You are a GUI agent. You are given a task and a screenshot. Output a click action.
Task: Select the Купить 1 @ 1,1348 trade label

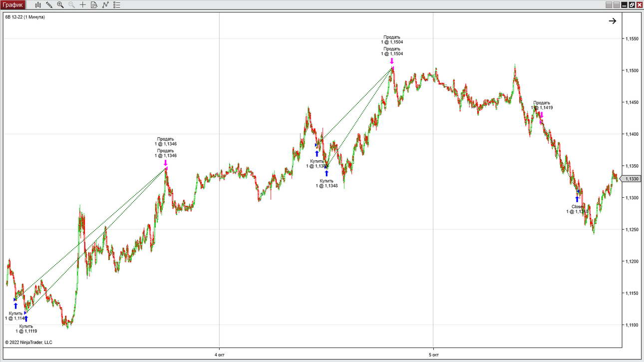[326, 183]
